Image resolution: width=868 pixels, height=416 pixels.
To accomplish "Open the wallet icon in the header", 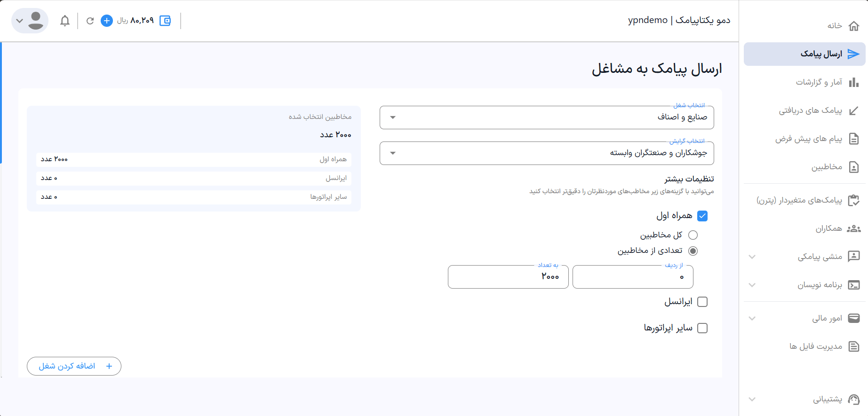I will pos(165,21).
